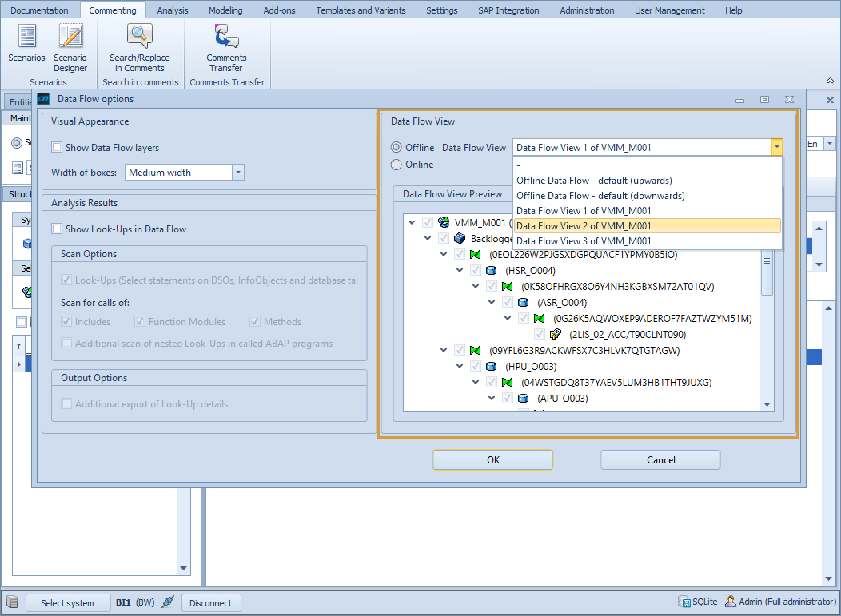Click the Disconnect button
841x616 pixels.
[x=211, y=602]
